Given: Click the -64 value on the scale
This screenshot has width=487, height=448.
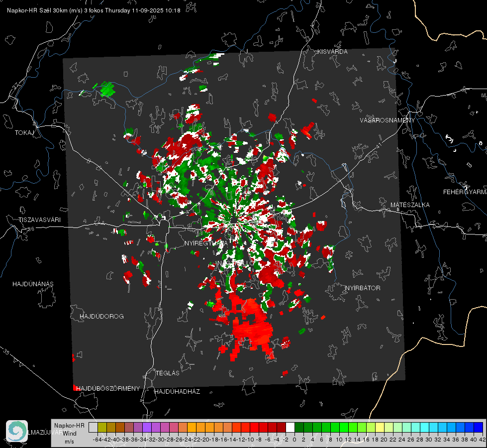Looking at the screenshot, I should [x=97, y=440].
